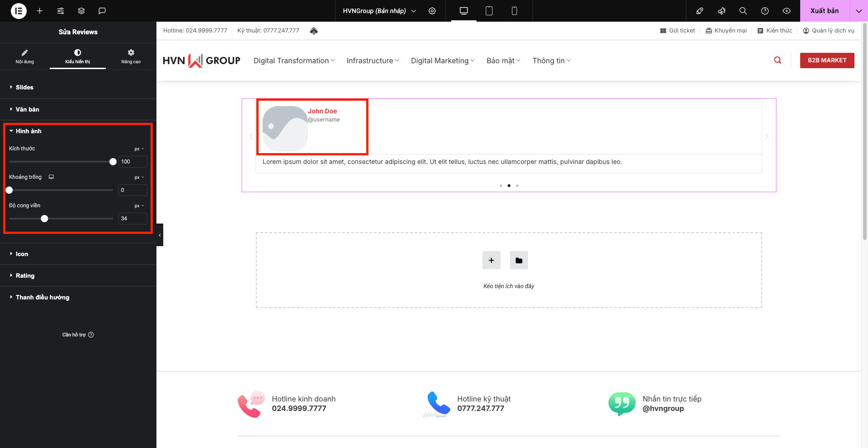The image size is (868, 448).
Task: Open page settings gear icon
Action: pyautogui.click(x=432, y=11)
